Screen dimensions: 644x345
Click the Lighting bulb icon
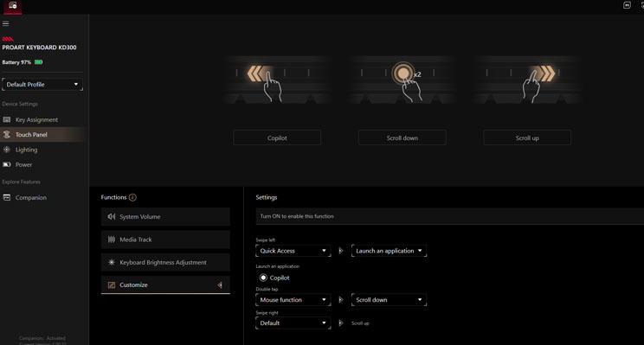7,150
